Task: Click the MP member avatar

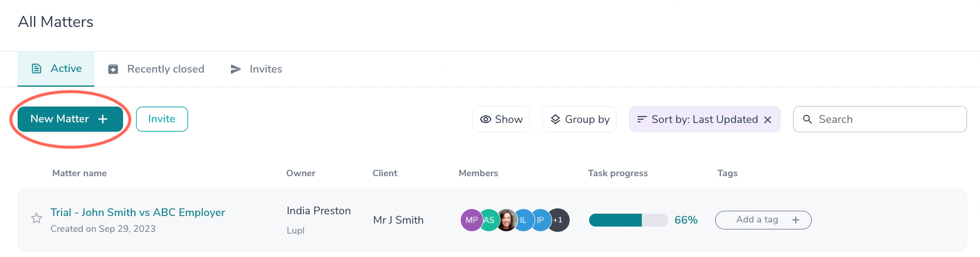Action: [469, 220]
